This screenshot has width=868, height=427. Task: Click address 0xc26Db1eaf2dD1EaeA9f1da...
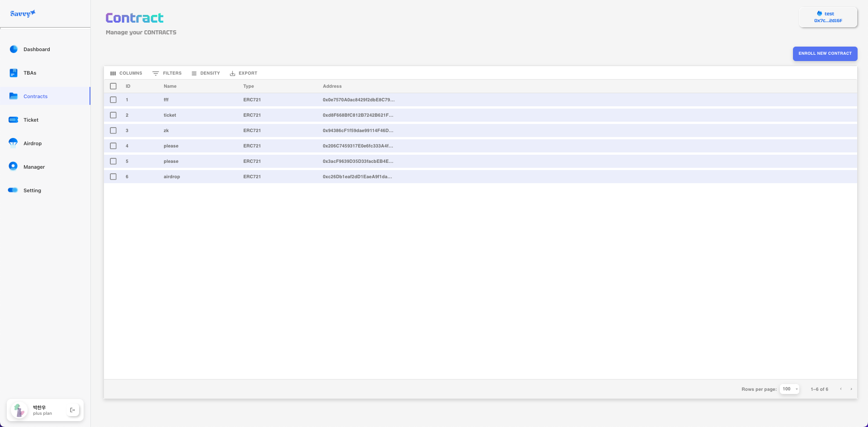(357, 176)
